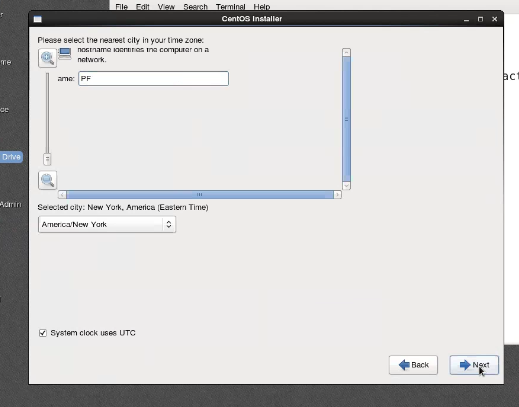The image size is (519, 407).
Task: Click the computer hostname icon
Action: coord(65,54)
